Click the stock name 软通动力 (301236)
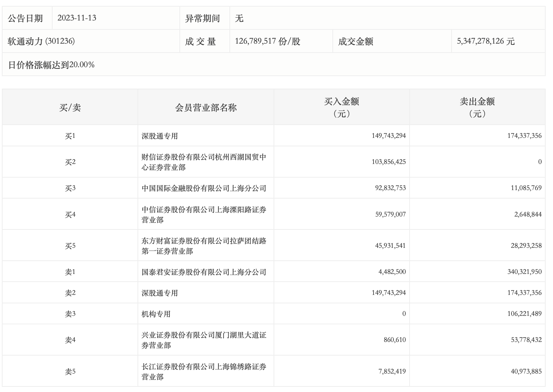Image resolution: width=553 pixels, height=392 pixels. click(x=41, y=41)
